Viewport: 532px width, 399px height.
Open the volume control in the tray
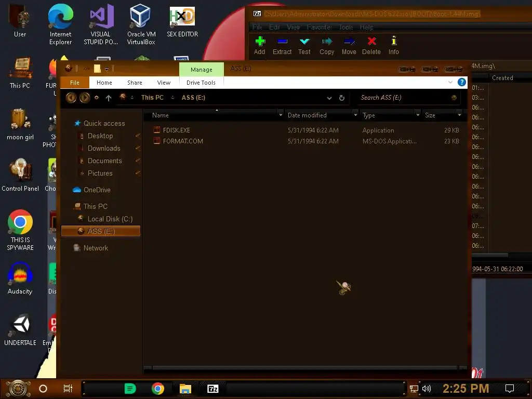(x=427, y=389)
